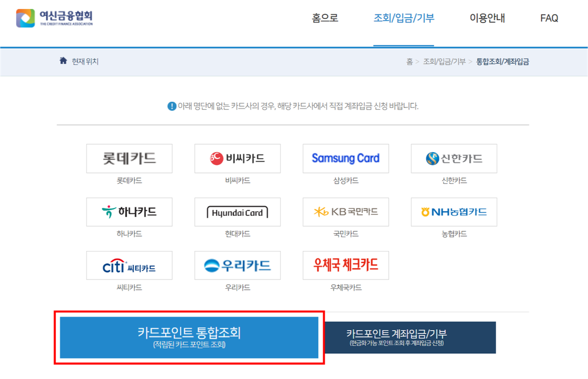588x379 pixels.
Task: Click the 씨티카드 caption under its logo
Action: pyautogui.click(x=129, y=288)
